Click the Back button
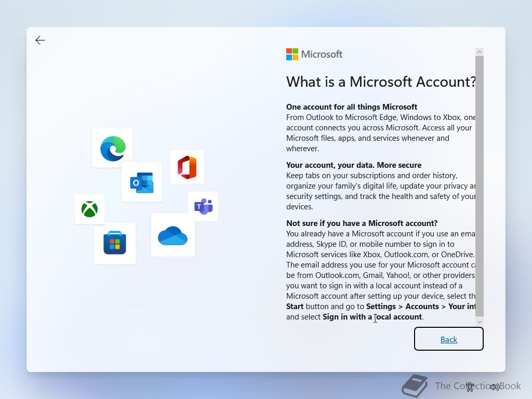Image resolution: width=532 pixels, height=399 pixels. pyautogui.click(x=448, y=339)
